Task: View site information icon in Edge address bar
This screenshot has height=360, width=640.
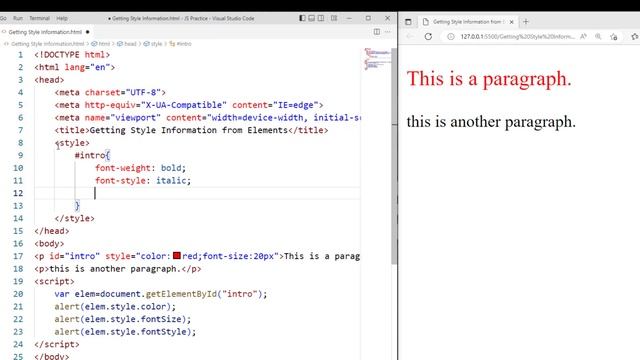Action: click(451, 36)
